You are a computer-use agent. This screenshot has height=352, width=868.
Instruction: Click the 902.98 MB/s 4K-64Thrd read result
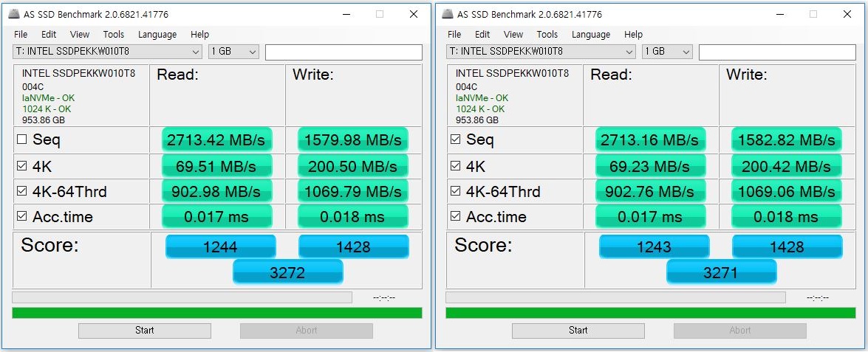[x=217, y=191]
